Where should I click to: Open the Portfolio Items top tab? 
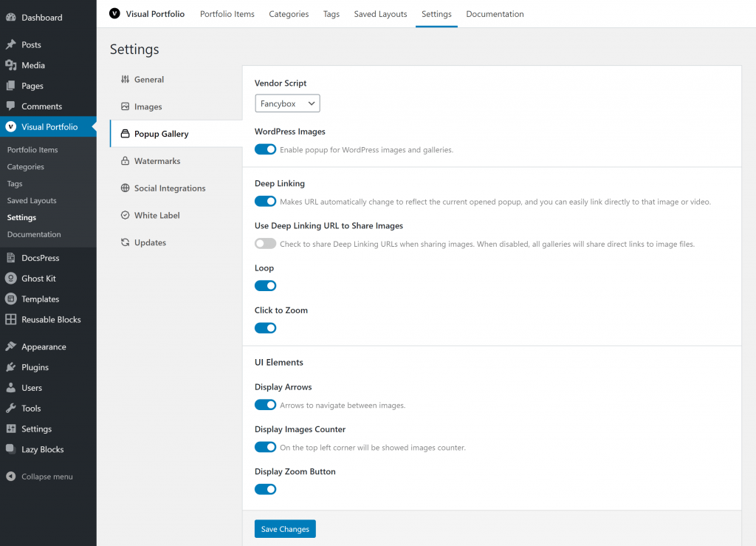click(x=227, y=14)
